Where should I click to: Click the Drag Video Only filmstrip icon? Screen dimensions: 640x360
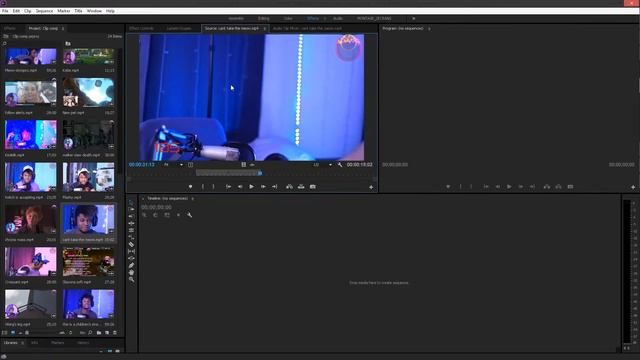coord(244,164)
